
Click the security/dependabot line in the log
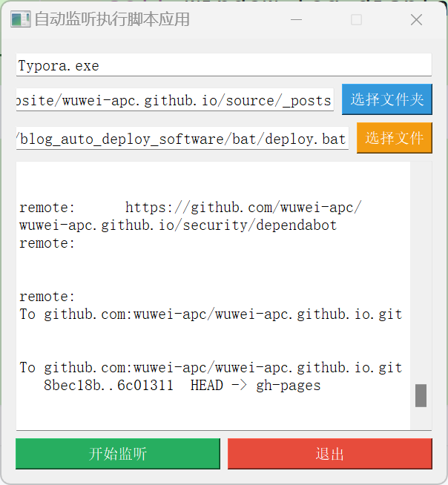[x=178, y=225]
